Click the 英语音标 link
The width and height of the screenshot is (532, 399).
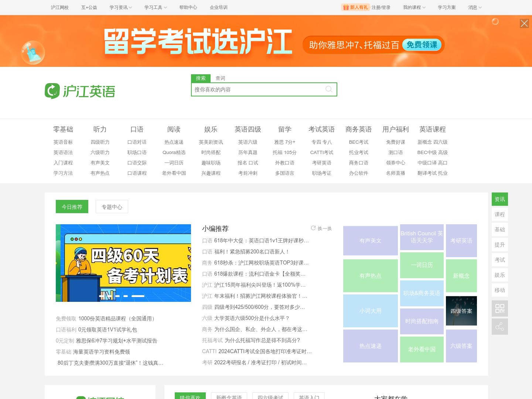63,142
